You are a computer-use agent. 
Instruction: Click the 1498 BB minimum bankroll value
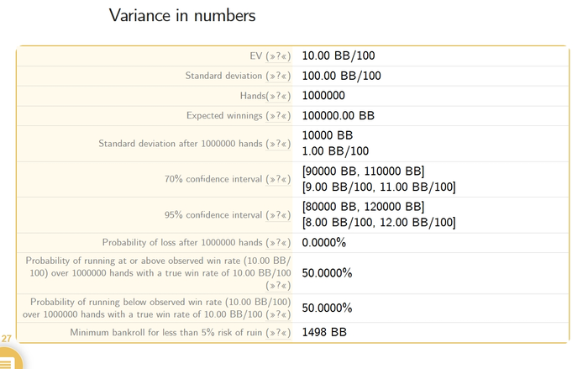[324, 332]
